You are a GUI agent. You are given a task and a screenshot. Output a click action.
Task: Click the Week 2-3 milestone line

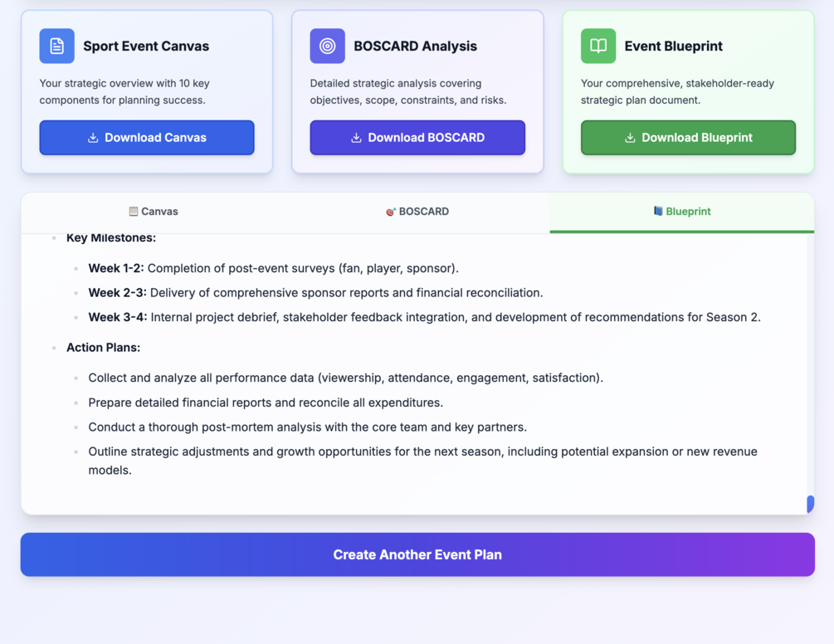click(x=315, y=293)
